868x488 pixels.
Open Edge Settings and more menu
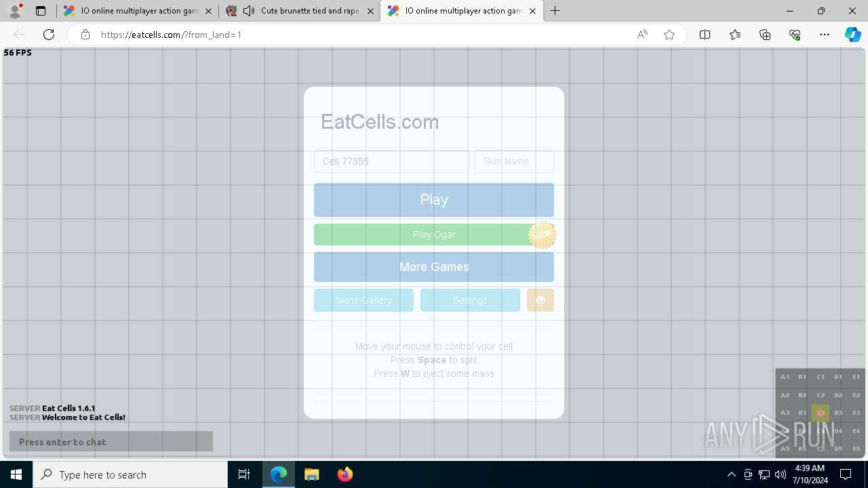tap(825, 35)
